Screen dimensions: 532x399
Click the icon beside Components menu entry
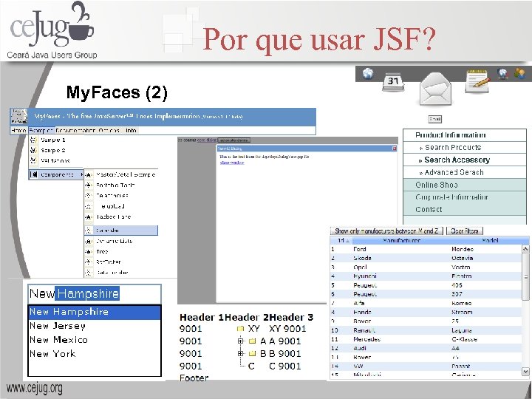point(33,174)
